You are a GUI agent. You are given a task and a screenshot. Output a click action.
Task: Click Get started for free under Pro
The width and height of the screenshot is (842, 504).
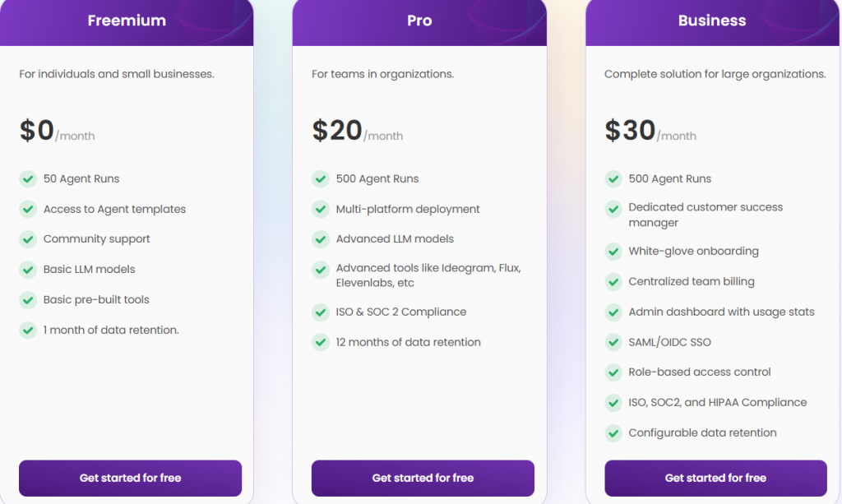(x=422, y=478)
